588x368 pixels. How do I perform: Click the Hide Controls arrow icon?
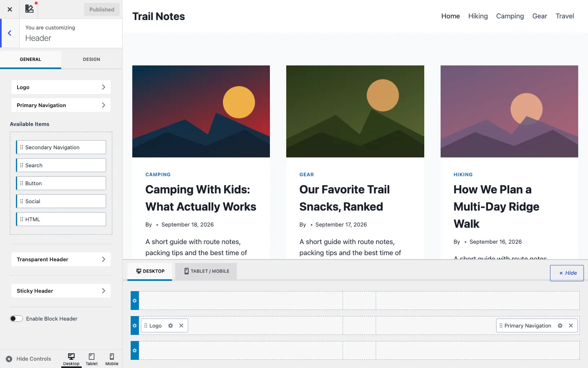pos(9,359)
